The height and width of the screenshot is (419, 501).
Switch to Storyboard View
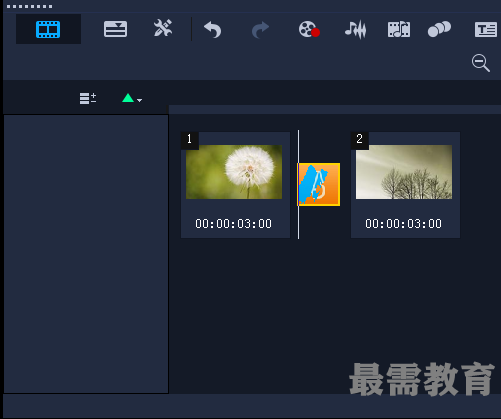coord(48,29)
